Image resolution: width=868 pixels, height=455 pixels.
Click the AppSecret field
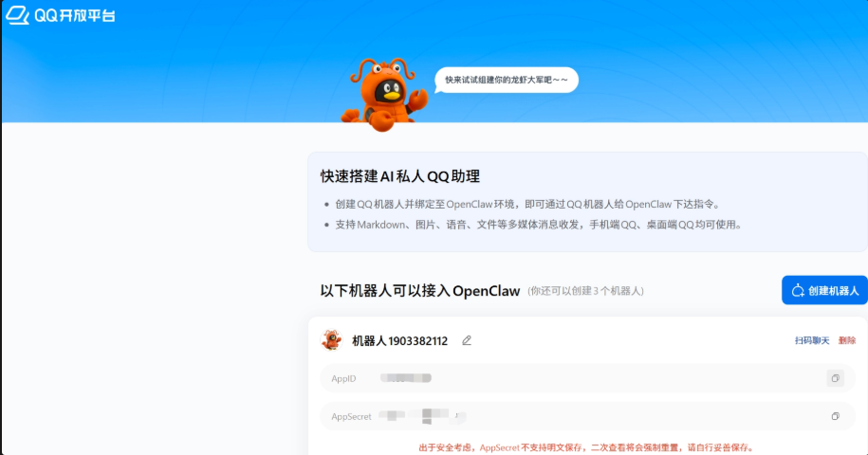(x=587, y=416)
